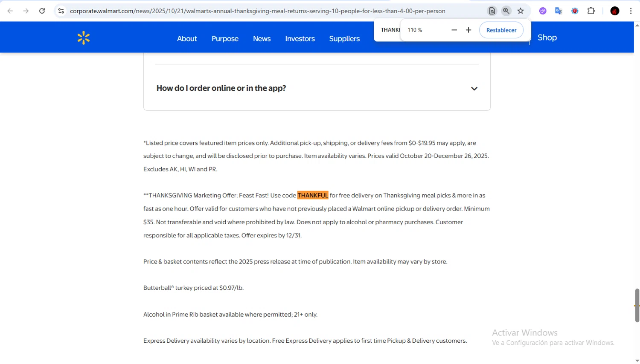Bookmark this page with the star icon
Image resolution: width=640 pixels, height=364 pixels.
[521, 11]
